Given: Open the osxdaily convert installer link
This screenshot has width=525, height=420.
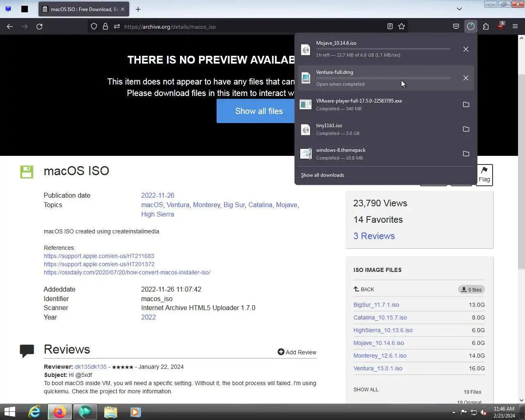Looking at the screenshot, I should pyautogui.click(x=127, y=272).
